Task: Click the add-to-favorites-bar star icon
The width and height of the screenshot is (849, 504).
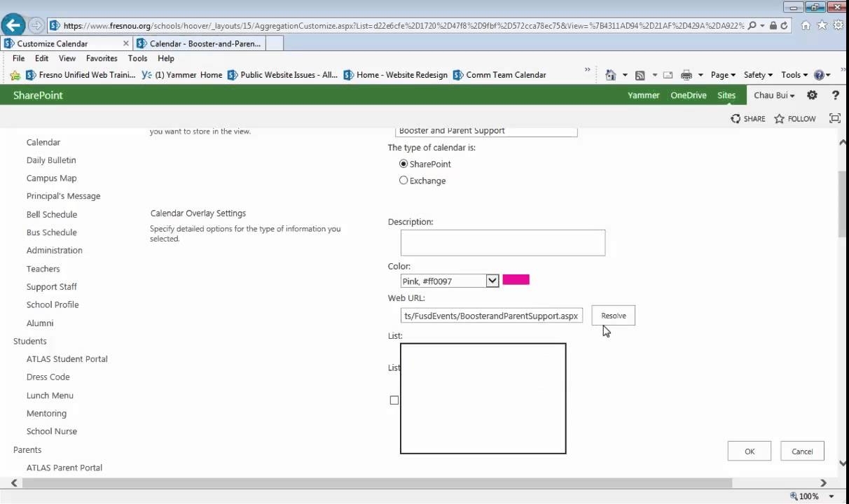Action: pyautogui.click(x=15, y=75)
